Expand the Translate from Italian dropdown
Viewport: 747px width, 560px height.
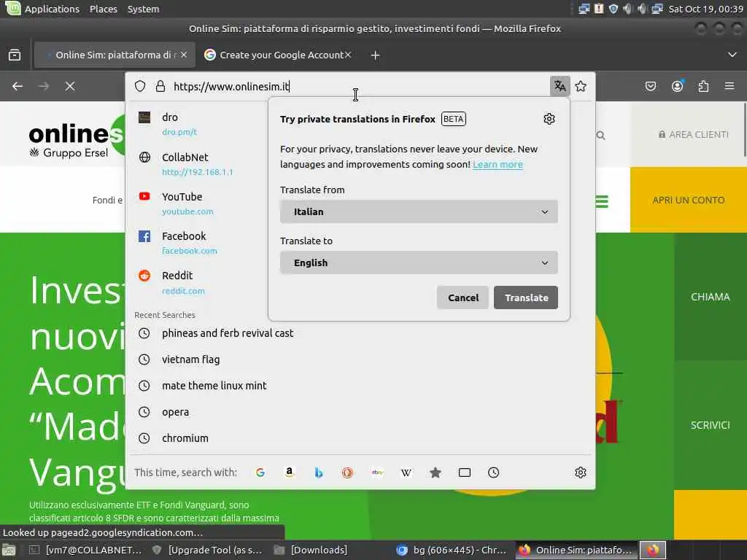[x=419, y=212]
